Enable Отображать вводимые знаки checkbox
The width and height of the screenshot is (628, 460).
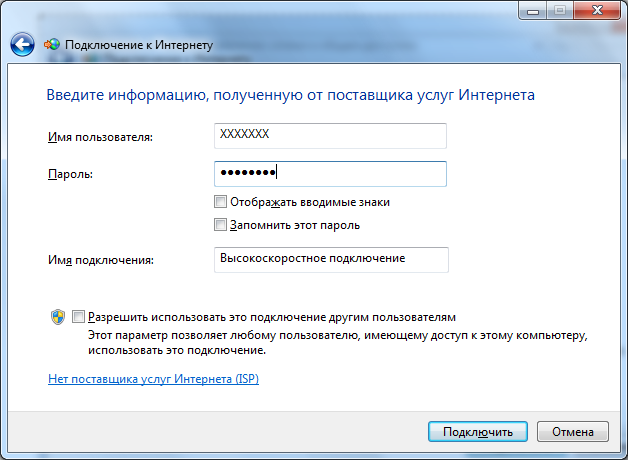coord(220,201)
